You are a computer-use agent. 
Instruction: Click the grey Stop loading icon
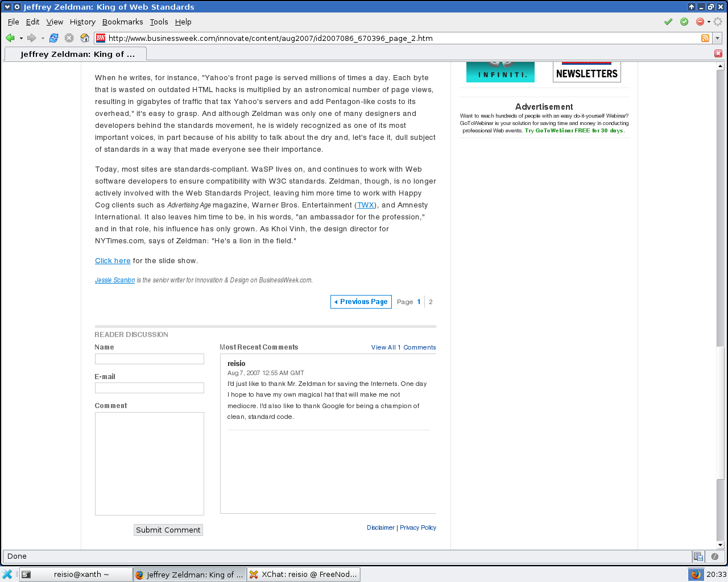tap(69, 38)
